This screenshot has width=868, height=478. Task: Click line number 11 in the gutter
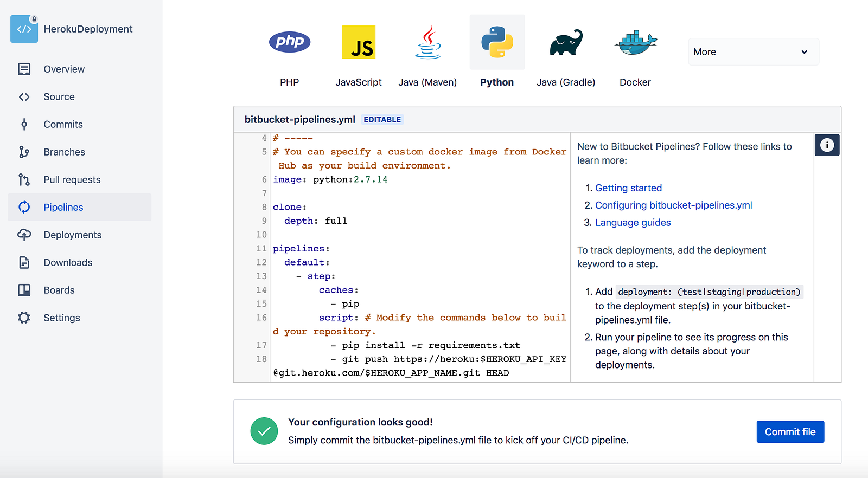(x=261, y=249)
